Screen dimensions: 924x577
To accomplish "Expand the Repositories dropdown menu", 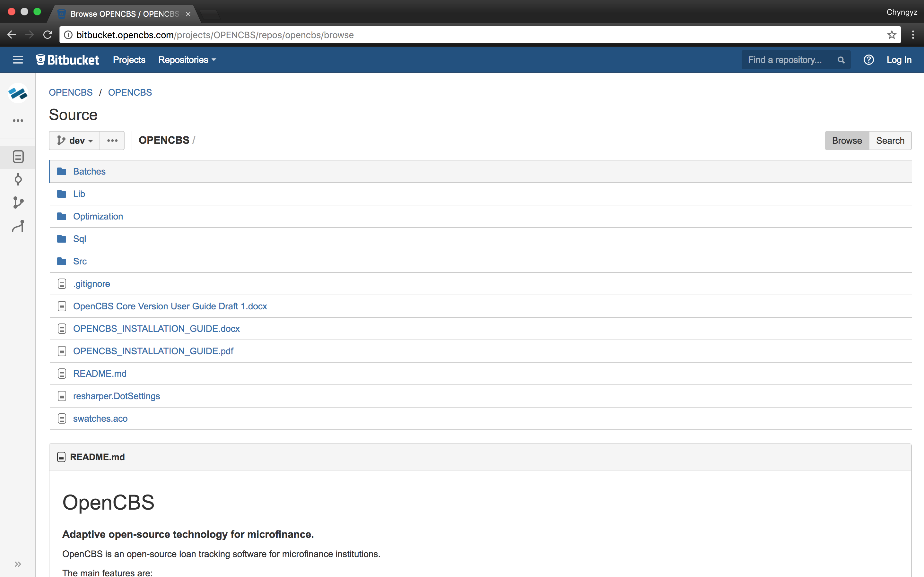I will (187, 60).
